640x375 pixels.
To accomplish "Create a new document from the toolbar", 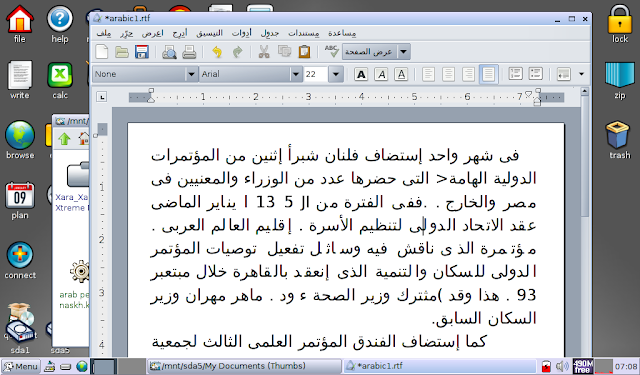I will tap(102, 52).
